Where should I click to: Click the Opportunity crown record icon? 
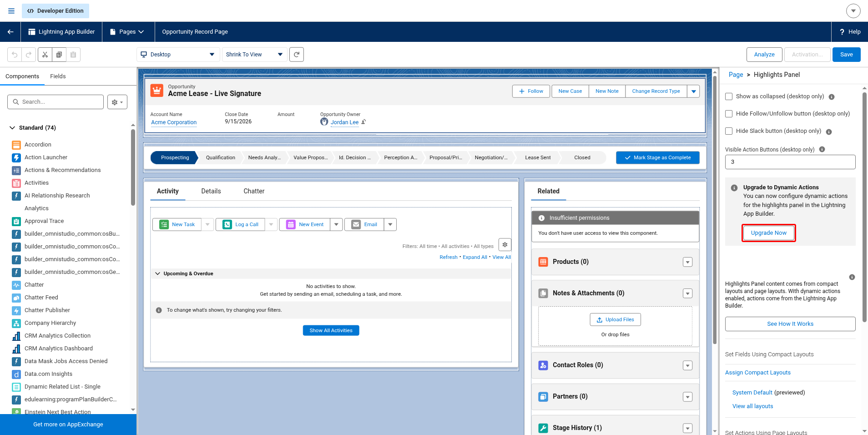coord(157,90)
